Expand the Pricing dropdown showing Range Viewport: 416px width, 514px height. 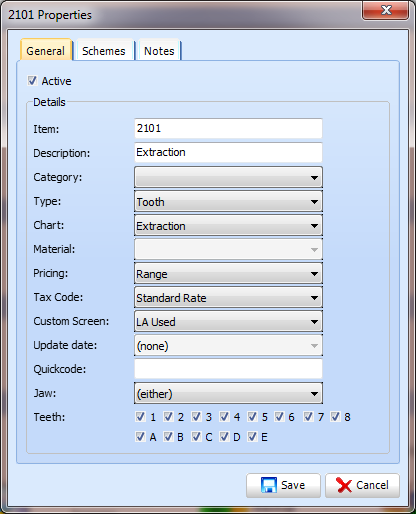coord(228,274)
